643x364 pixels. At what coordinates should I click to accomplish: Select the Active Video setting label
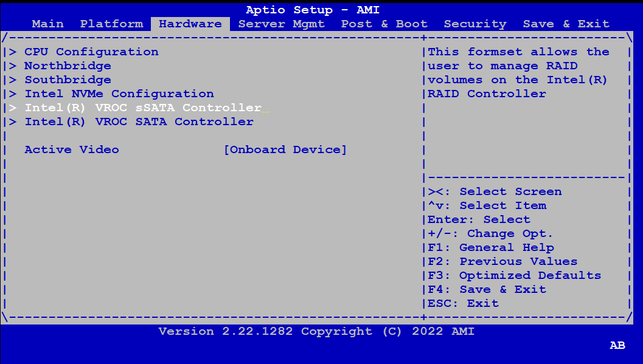72,149
